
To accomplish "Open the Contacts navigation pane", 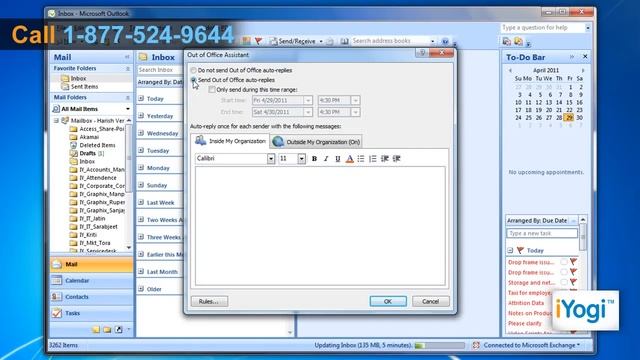I will 91,297.
